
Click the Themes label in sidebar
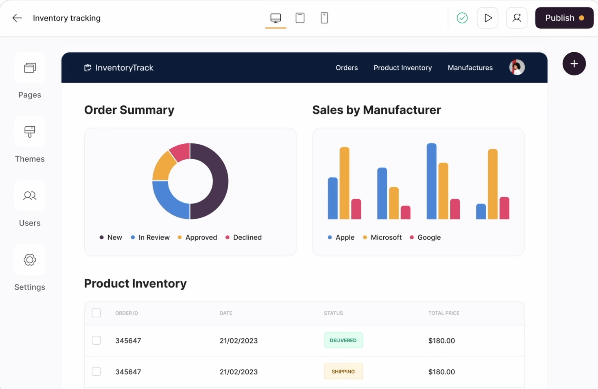tap(30, 159)
